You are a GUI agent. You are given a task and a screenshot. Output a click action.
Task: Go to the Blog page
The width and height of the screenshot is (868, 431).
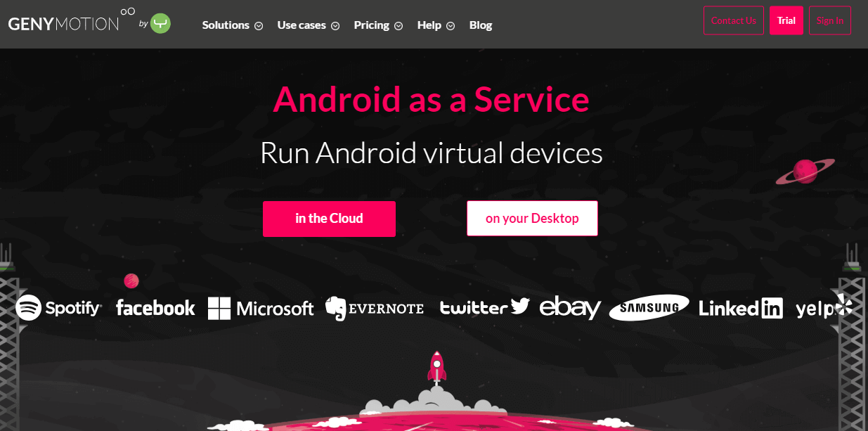tap(481, 25)
